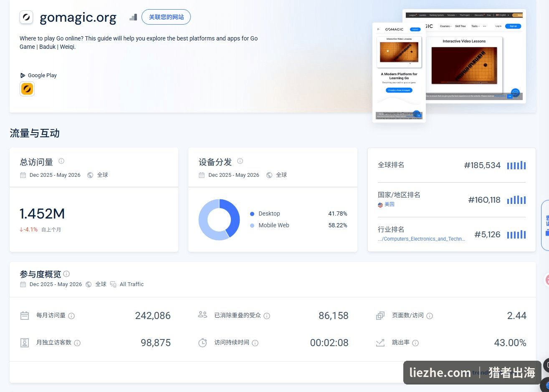Open the mobile site preview thumbnail
Image resolution: width=549 pixels, height=392 pixels.
(x=399, y=73)
